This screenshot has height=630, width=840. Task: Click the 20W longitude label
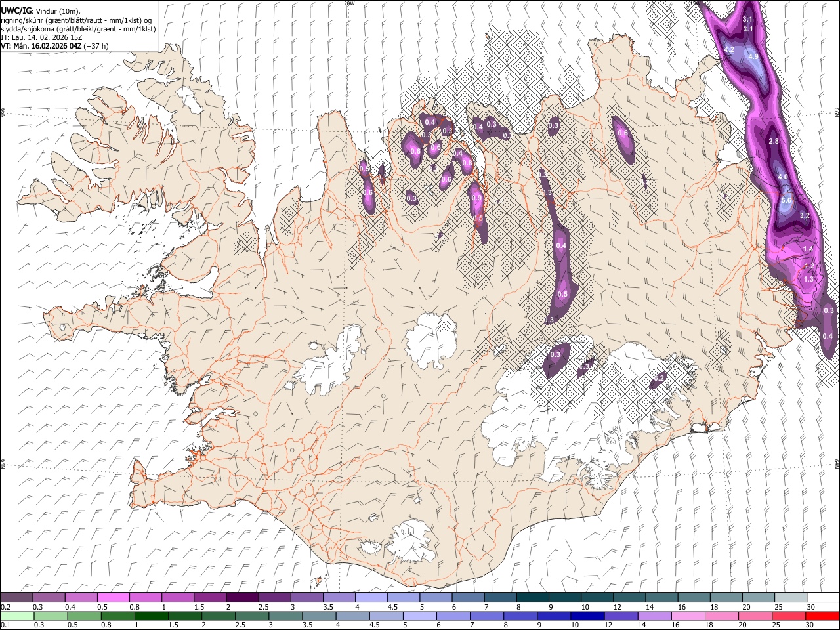click(x=350, y=3)
